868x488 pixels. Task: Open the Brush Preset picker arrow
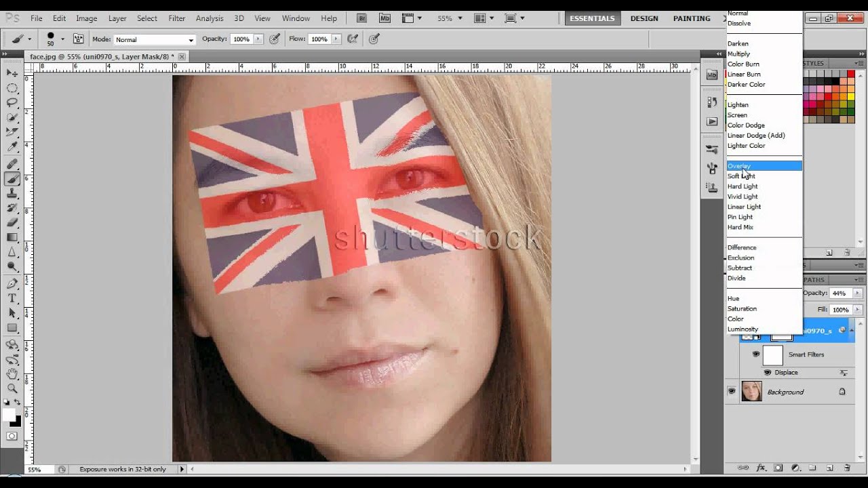(x=62, y=39)
